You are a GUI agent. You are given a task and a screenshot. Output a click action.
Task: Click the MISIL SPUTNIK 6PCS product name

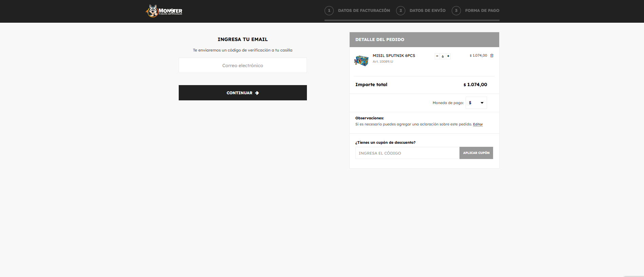tap(394, 56)
